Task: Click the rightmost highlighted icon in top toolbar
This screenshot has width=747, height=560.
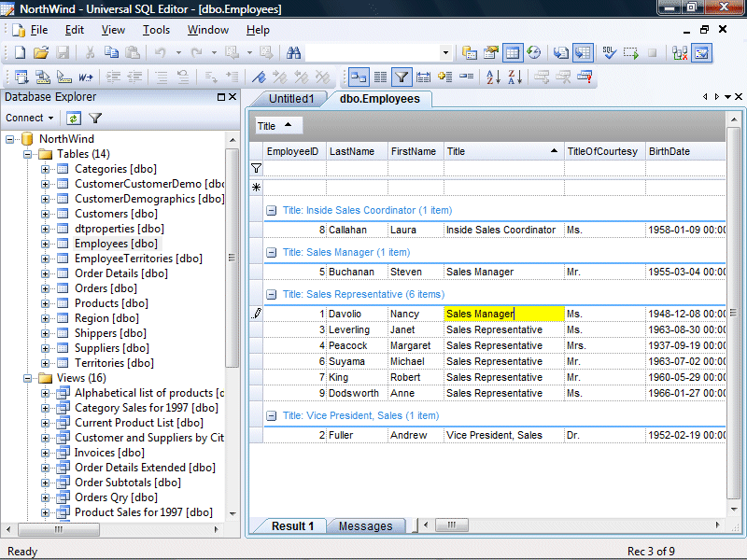Action: coord(702,53)
